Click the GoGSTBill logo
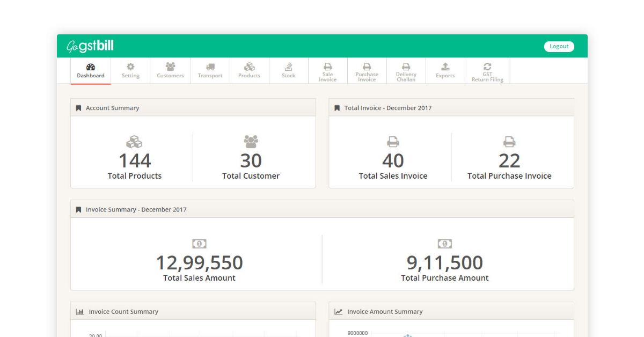The height and width of the screenshot is (337, 644). 90,46
